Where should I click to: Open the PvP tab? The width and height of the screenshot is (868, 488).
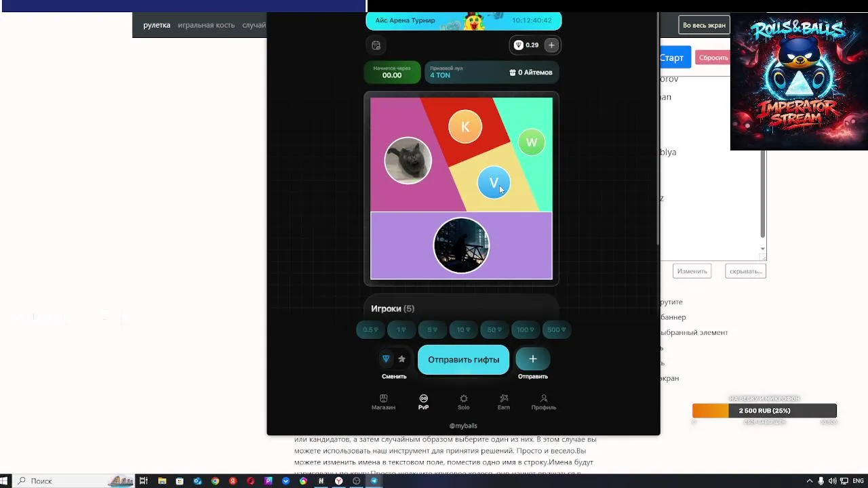click(423, 402)
